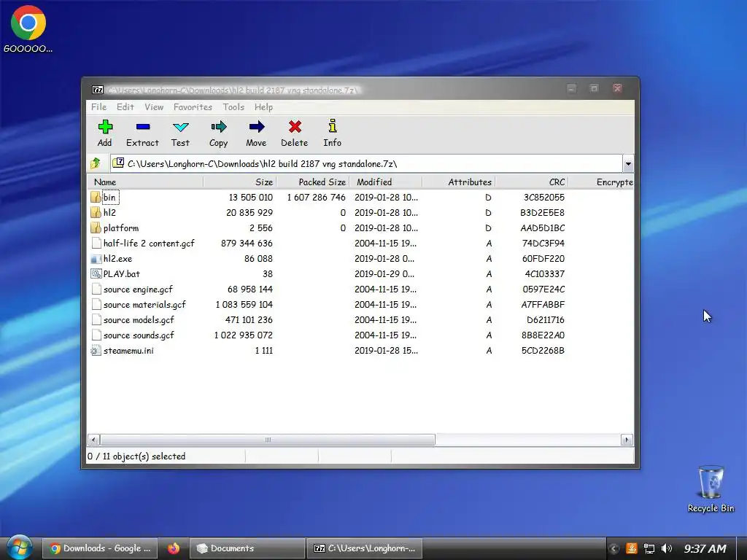747x560 pixels.
Task: Click the volume speaker tray icon
Action: click(x=667, y=548)
